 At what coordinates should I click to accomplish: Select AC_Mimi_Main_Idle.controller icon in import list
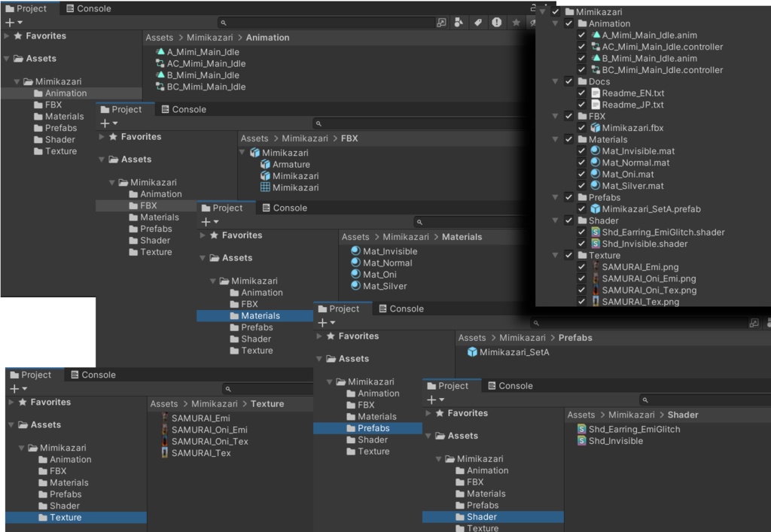[596, 47]
